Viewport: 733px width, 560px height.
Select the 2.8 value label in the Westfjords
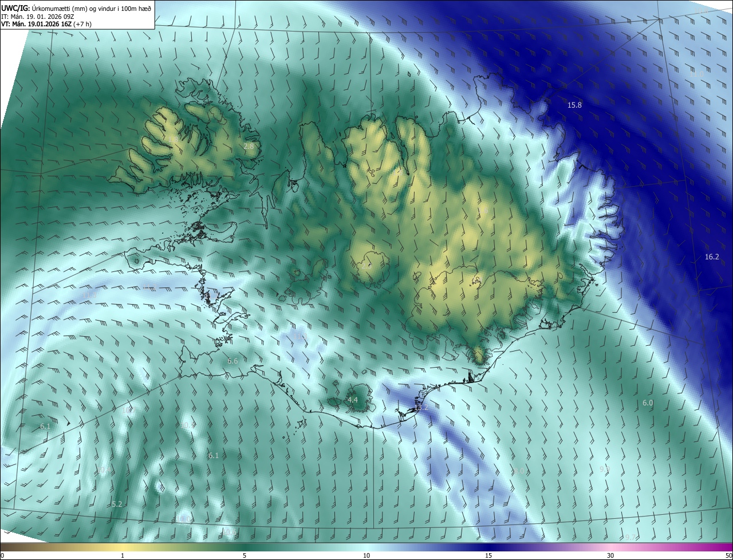point(249,147)
